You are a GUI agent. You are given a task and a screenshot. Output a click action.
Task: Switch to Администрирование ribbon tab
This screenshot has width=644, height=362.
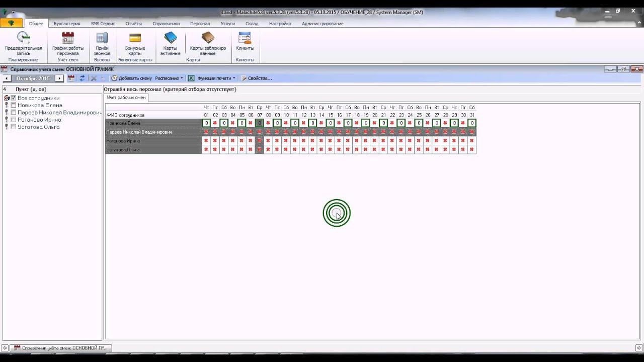(323, 24)
